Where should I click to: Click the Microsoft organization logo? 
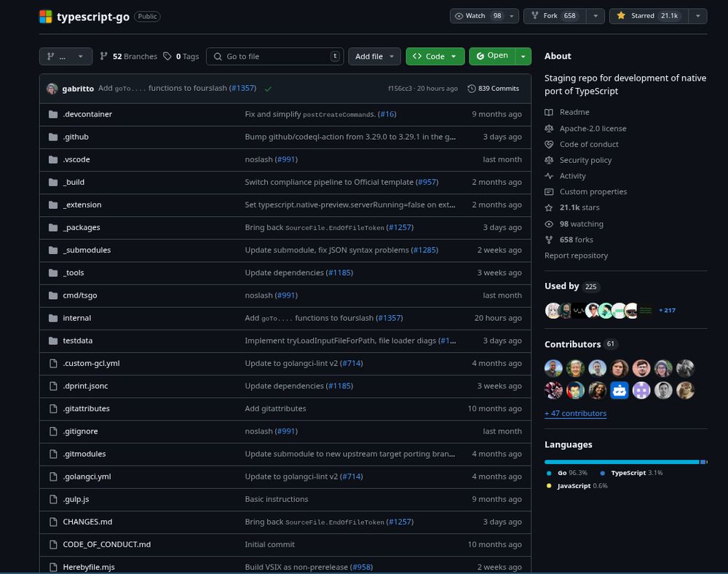click(x=45, y=16)
